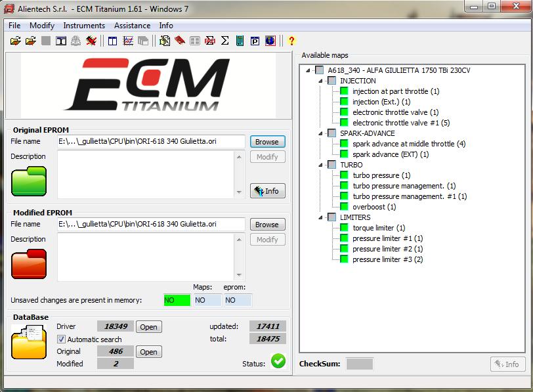Click the green unsaved changes NO indicator
The image size is (533, 392).
tap(177, 300)
